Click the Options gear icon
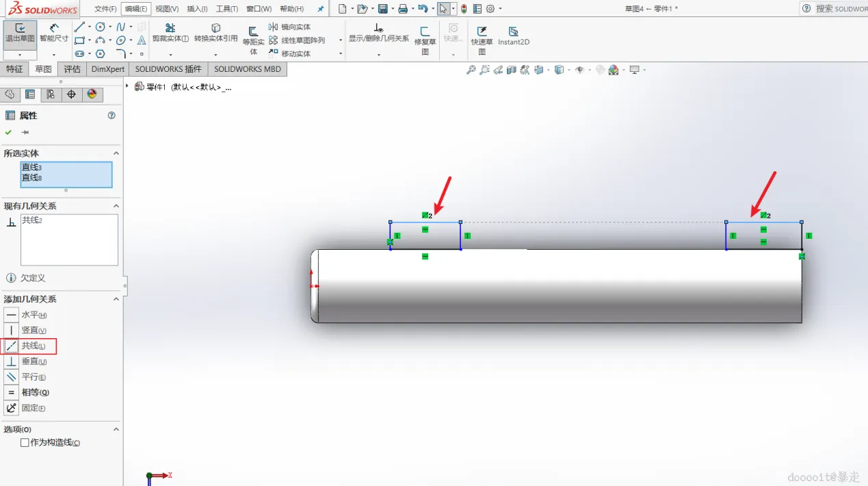Viewport: 868px width, 486px height. point(490,9)
